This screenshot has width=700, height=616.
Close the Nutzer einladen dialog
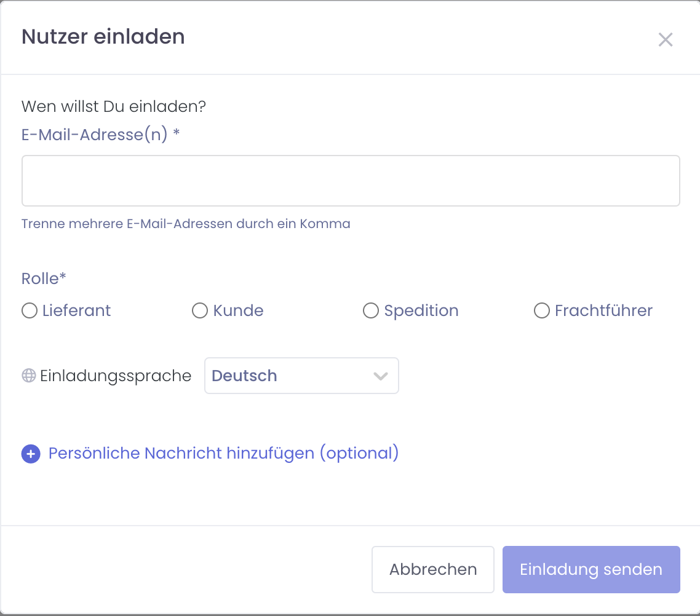click(666, 40)
